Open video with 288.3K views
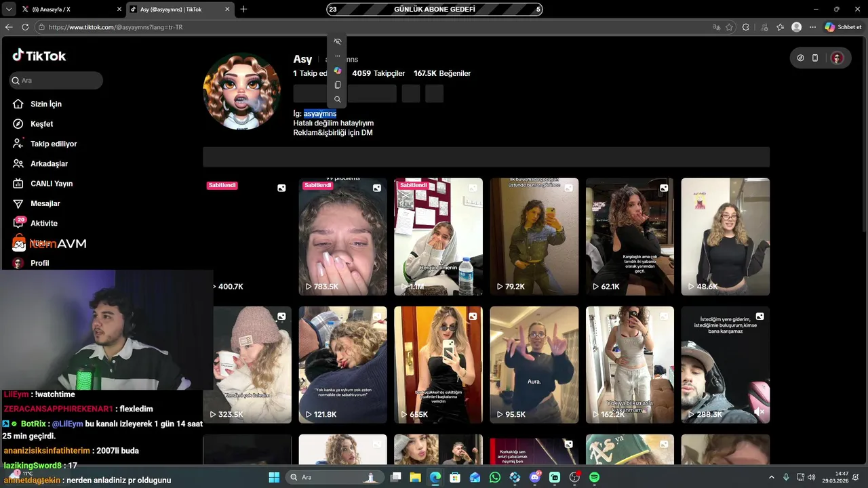The image size is (868, 488). [x=726, y=365]
